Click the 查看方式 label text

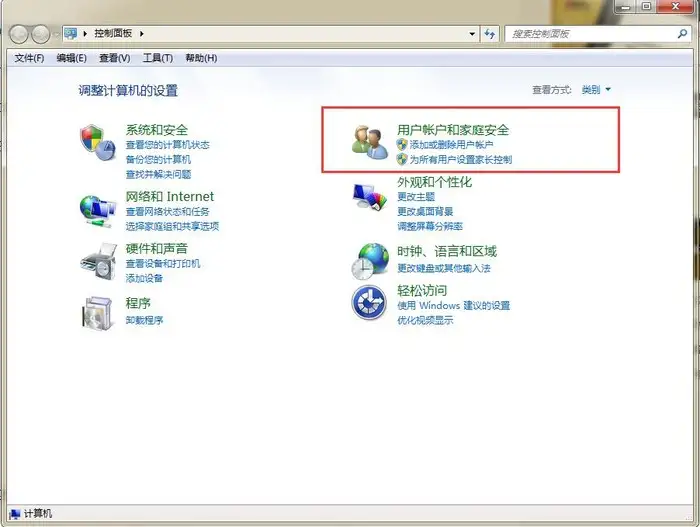click(x=552, y=90)
